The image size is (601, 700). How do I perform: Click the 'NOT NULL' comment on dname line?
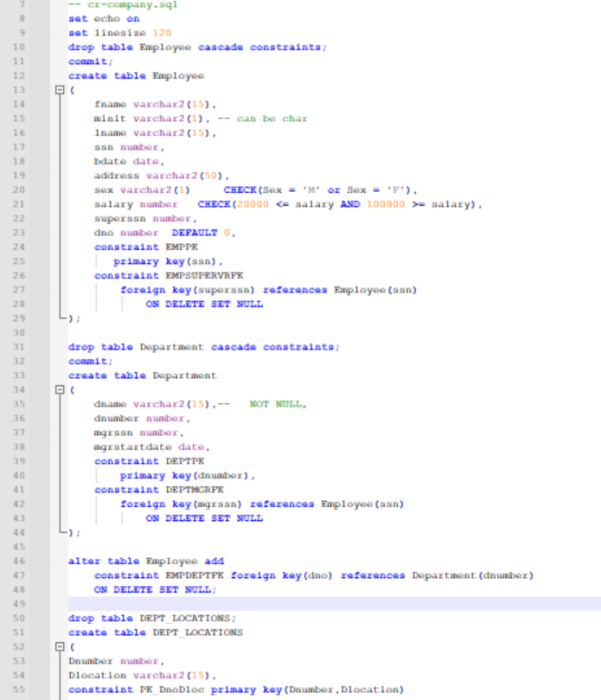click(278, 404)
